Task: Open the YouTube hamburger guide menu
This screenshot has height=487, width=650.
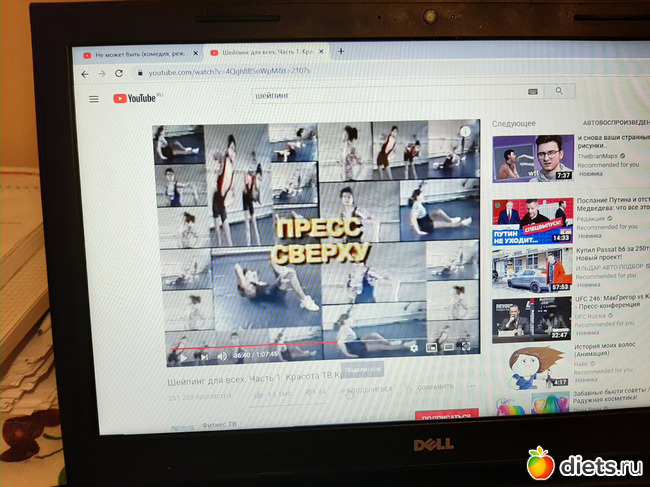Action: [94, 99]
